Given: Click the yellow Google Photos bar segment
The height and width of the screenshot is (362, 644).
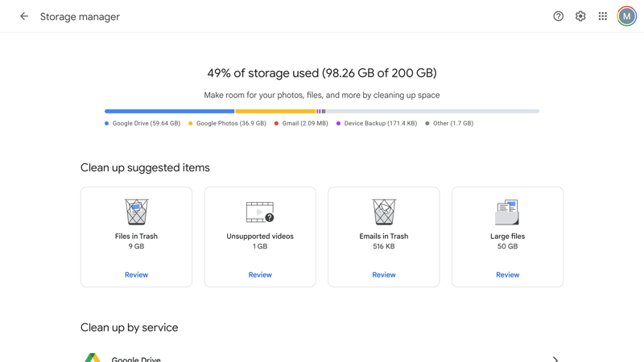Looking at the screenshot, I should pos(275,111).
